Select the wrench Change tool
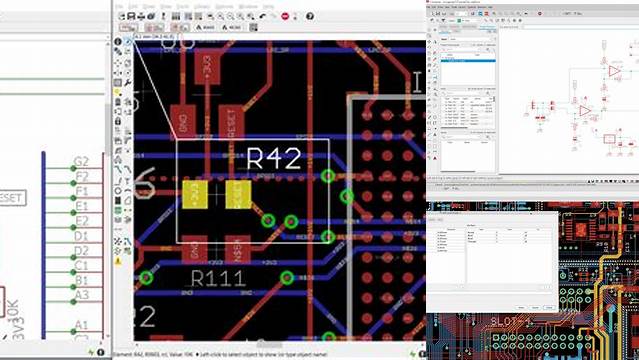The width and height of the screenshot is (639, 360). [x=128, y=83]
